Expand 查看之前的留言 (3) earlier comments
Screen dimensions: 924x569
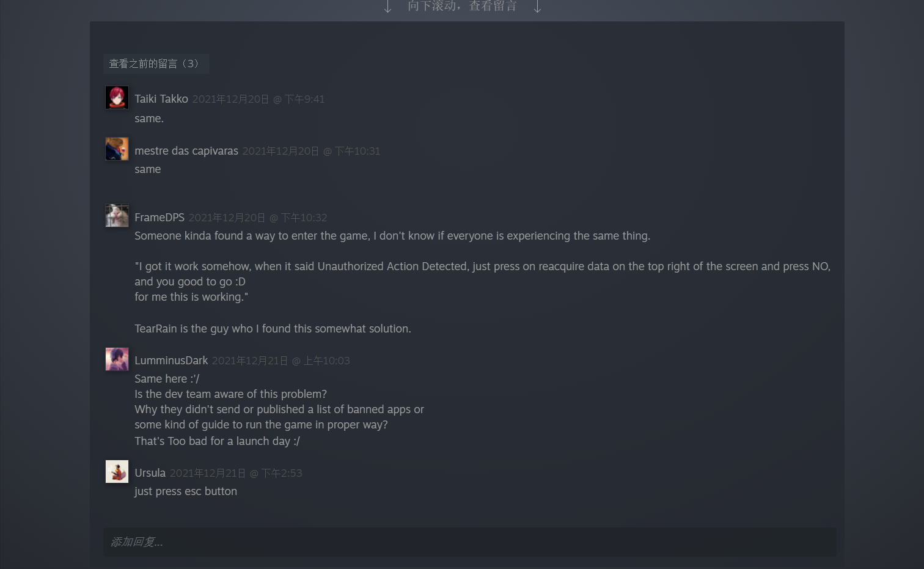point(156,64)
